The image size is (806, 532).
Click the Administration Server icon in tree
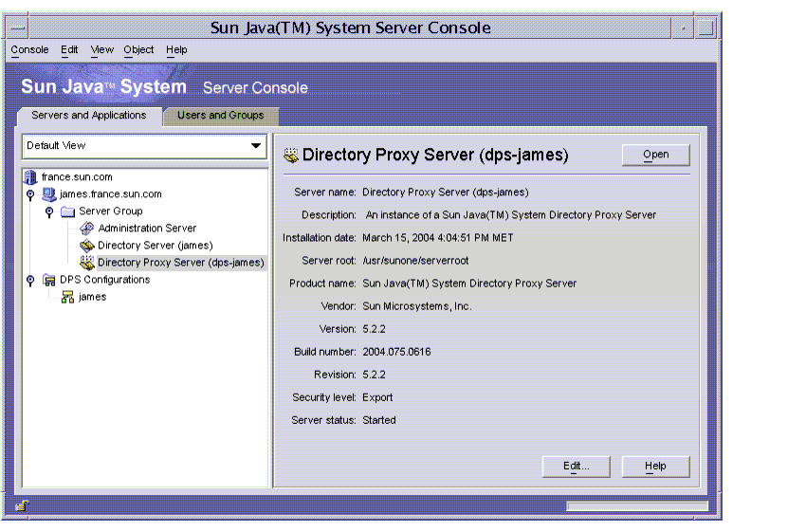pyautogui.click(x=87, y=229)
